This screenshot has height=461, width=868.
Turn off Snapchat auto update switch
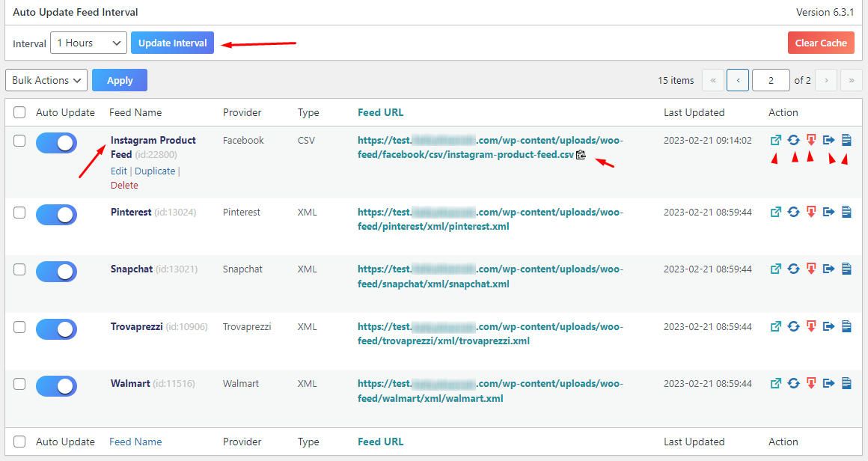click(x=56, y=272)
